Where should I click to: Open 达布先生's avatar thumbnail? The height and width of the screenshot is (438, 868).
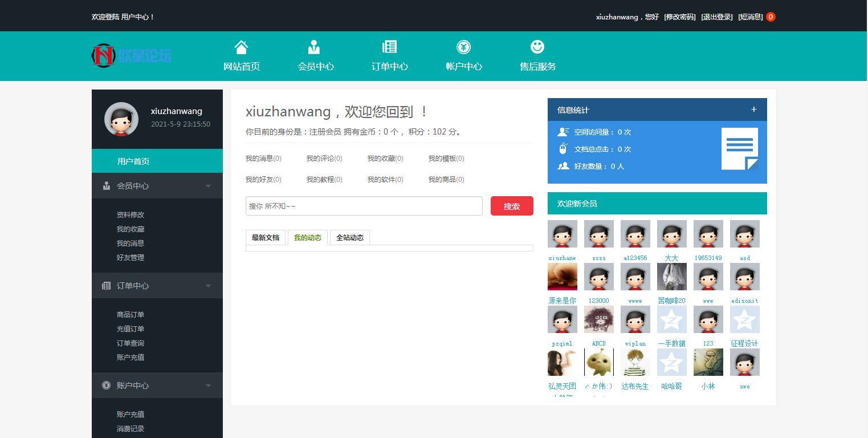(635, 362)
